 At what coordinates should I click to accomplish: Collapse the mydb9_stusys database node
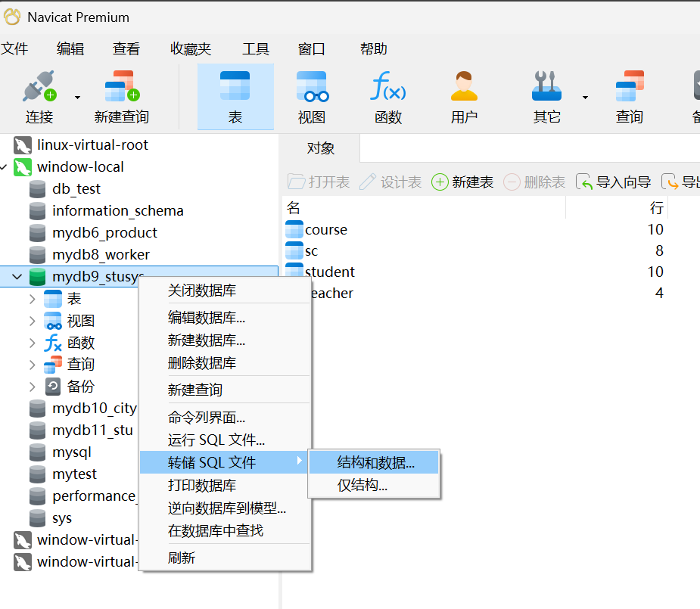click(17, 277)
